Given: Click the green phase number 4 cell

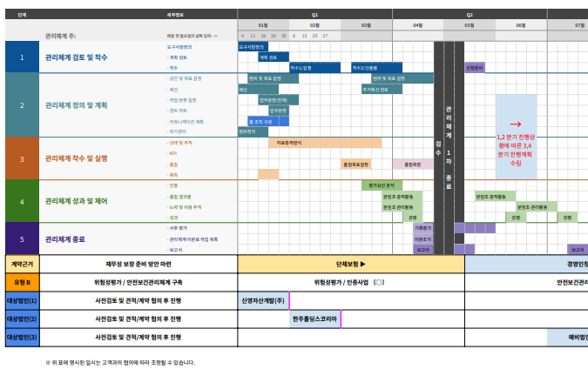Looking at the screenshot, I should pyautogui.click(x=23, y=201).
